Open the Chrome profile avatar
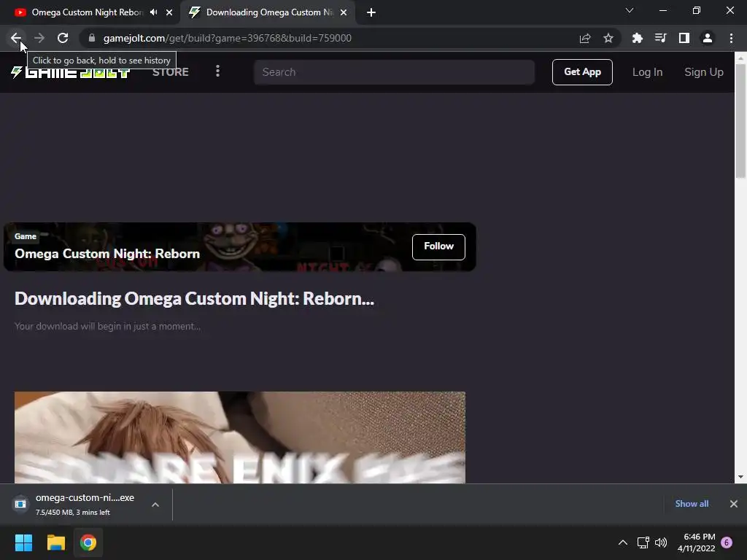This screenshot has height=560, width=747. (708, 38)
